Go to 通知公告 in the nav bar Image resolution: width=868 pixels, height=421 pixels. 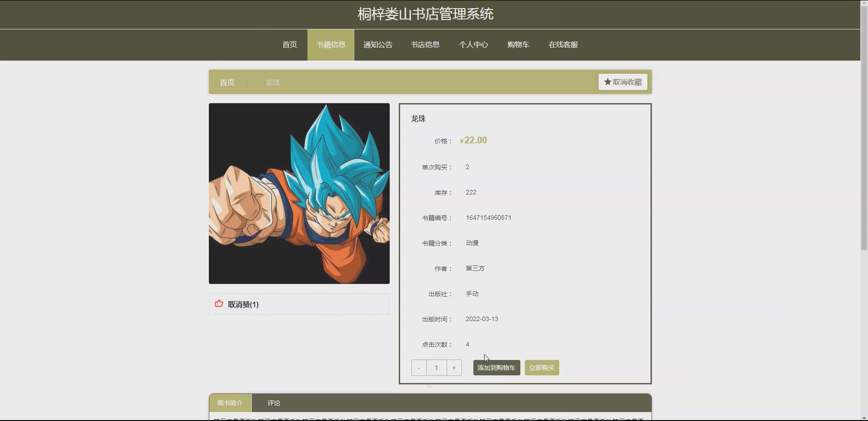pos(378,45)
